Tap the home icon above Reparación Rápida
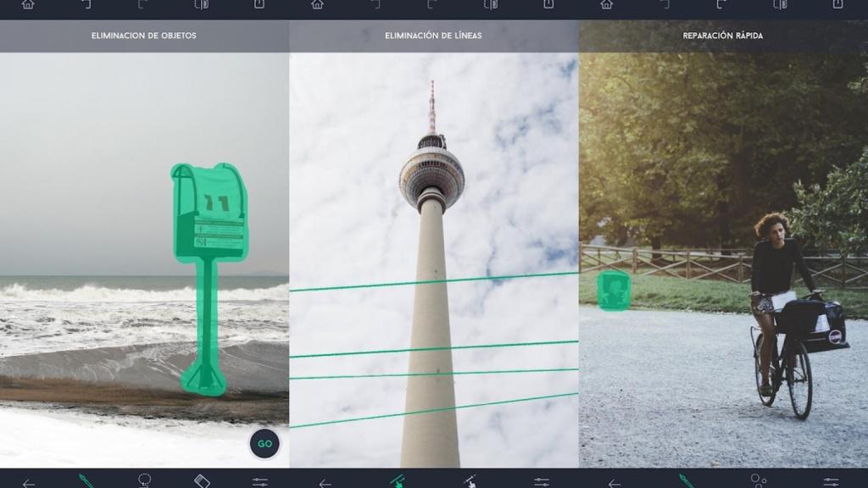Screen dimensions: 868x488 click(x=607, y=4)
